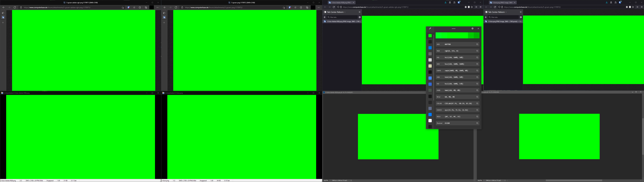Expand the Tab Center Reborn title dropdown
The image size is (644, 182).
(345, 12)
